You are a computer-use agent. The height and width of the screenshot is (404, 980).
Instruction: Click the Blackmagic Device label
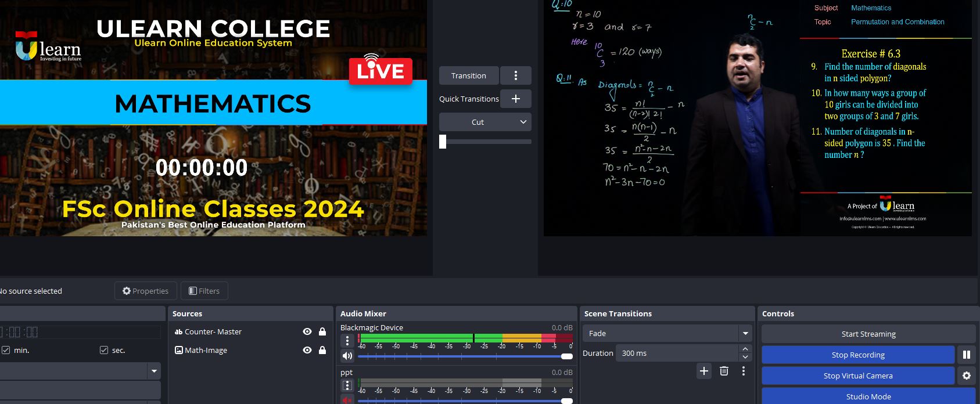tap(372, 327)
